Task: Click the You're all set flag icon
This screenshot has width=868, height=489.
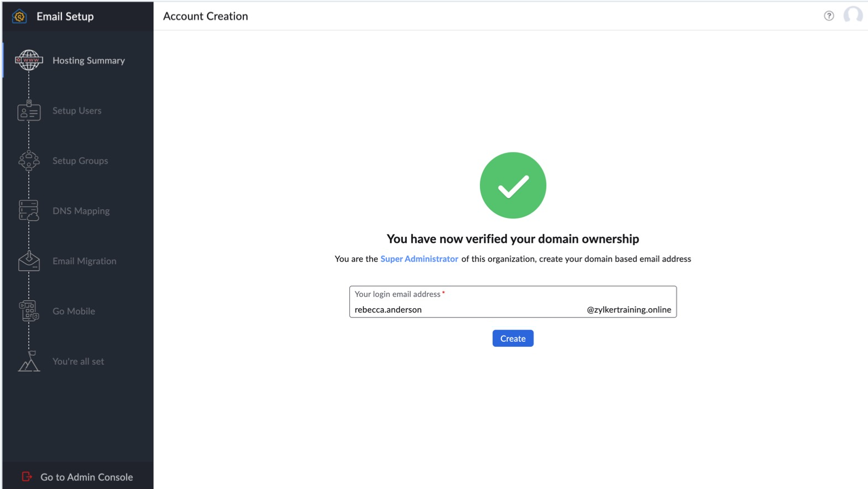Action: tap(29, 362)
